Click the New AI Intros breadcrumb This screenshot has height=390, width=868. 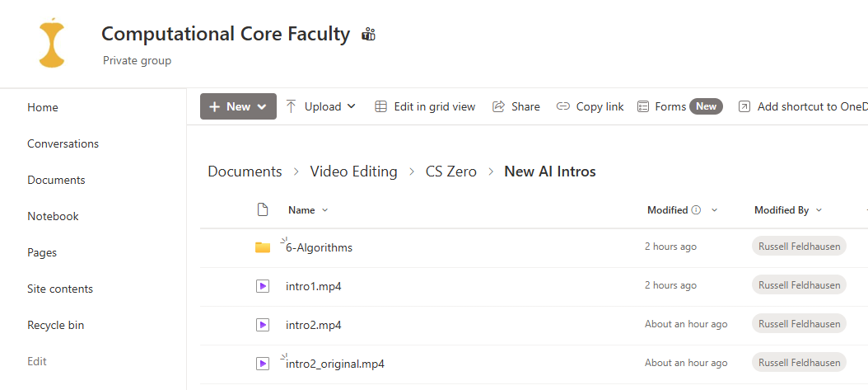550,172
